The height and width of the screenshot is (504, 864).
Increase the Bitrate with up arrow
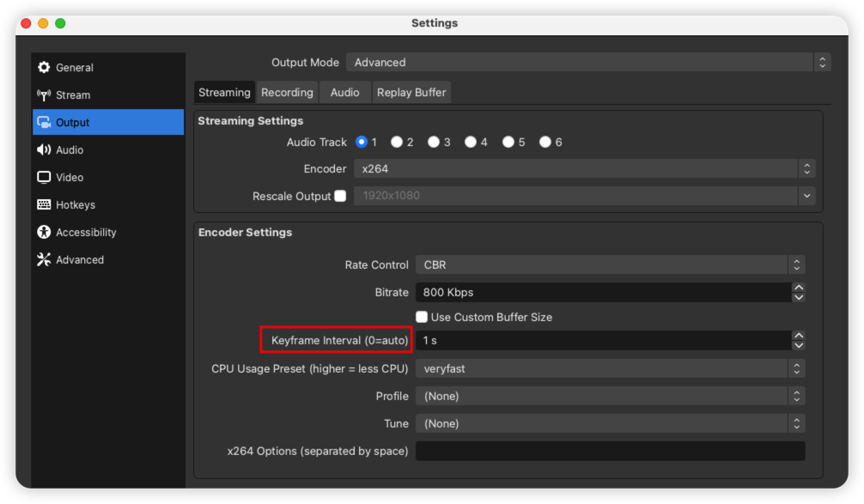[799, 288]
